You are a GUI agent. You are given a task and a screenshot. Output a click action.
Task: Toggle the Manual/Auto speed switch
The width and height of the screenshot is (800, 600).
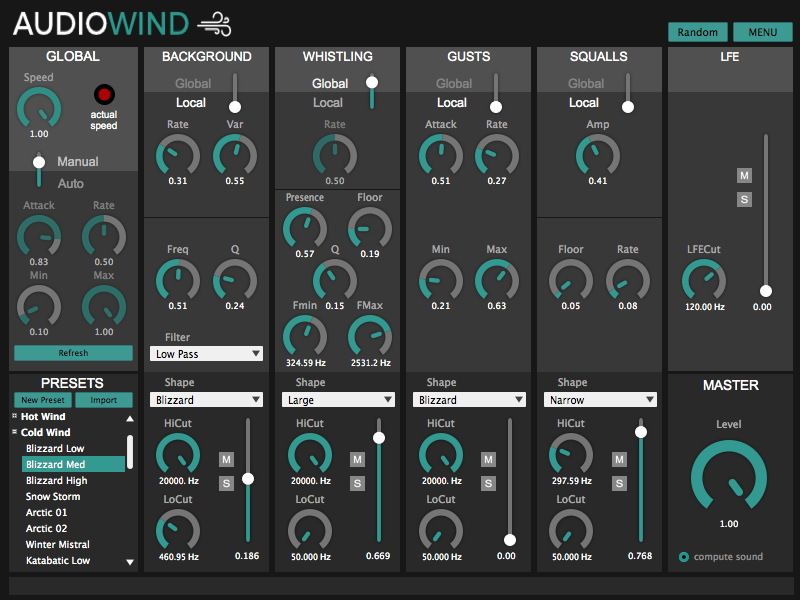point(39,170)
